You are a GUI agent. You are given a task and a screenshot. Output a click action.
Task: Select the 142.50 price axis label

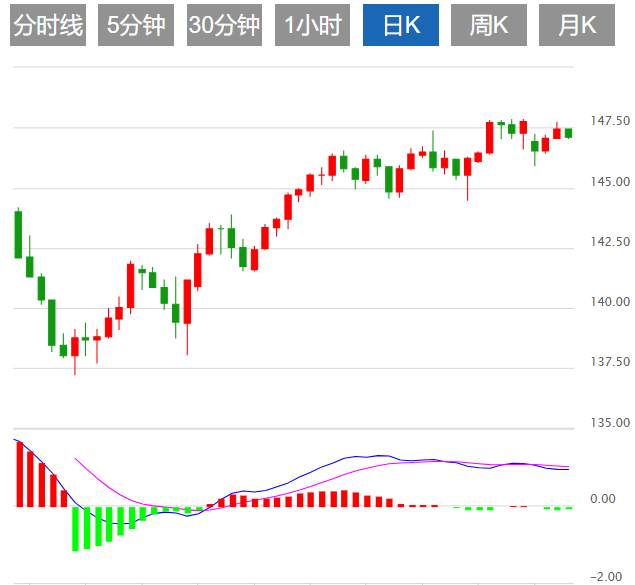click(609, 242)
